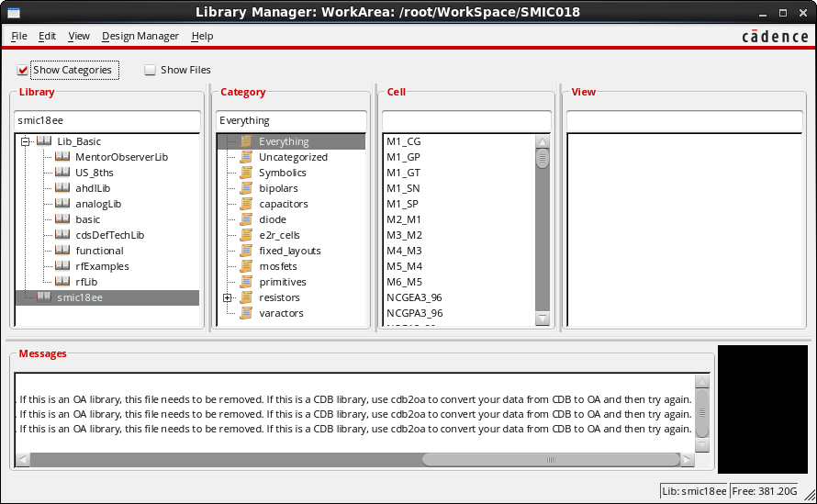Enable the Show Files checkbox

tap(151, 70)
